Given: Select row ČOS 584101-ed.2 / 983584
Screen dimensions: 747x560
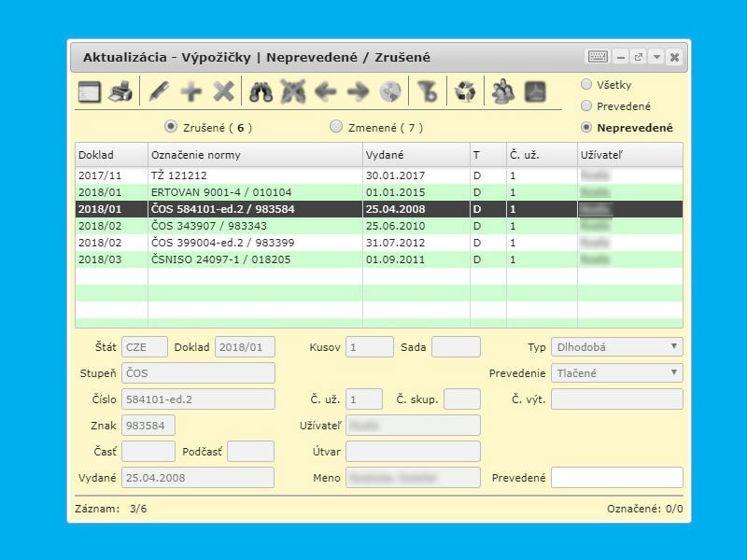Looking at the screenshot, I should point(379,209).
